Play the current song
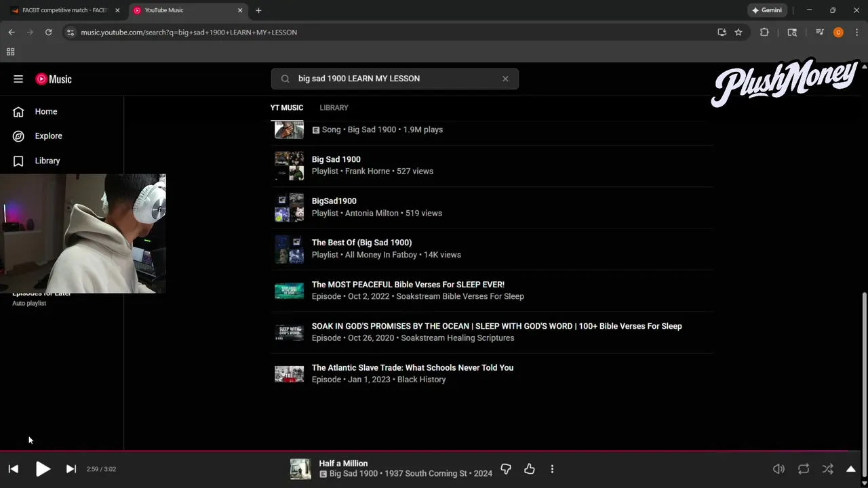Viewport: 868px width, 488px height. pyautogui.click(x=43, y=469)
